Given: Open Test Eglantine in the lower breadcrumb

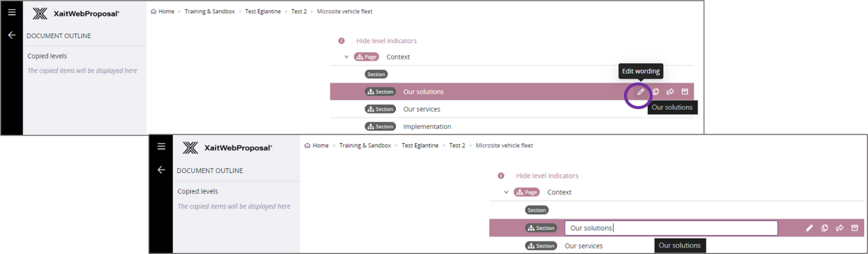Looking at the screenshot, I should coord(419,146).
